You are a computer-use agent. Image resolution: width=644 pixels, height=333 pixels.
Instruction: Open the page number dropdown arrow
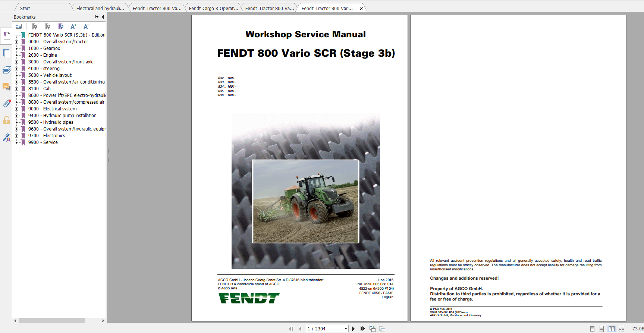coord(346,329)
